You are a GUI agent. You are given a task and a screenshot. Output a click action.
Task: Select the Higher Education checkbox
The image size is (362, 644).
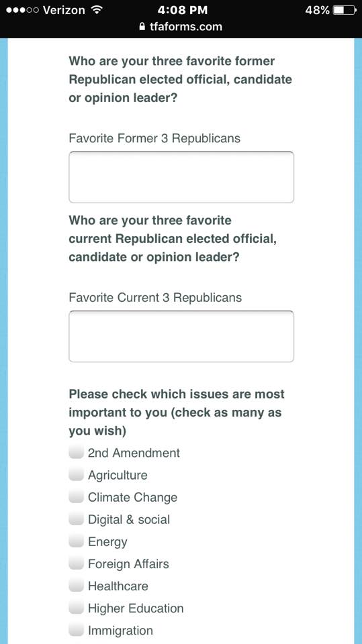click(x=76, y=608)
